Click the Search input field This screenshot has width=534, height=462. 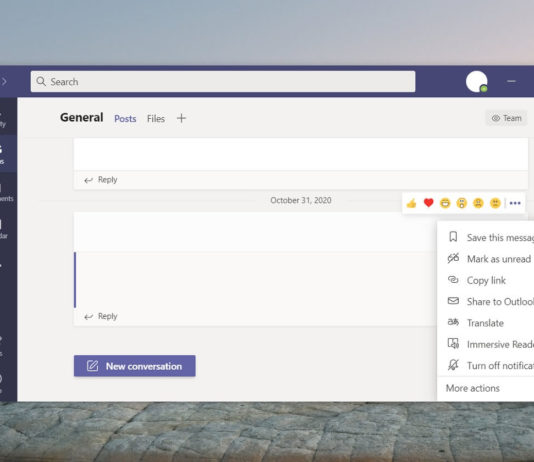click(223, 81)
